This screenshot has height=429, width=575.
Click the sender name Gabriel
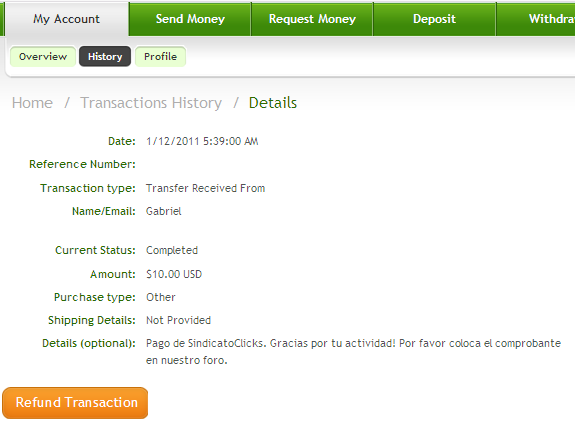pos(164,211)
